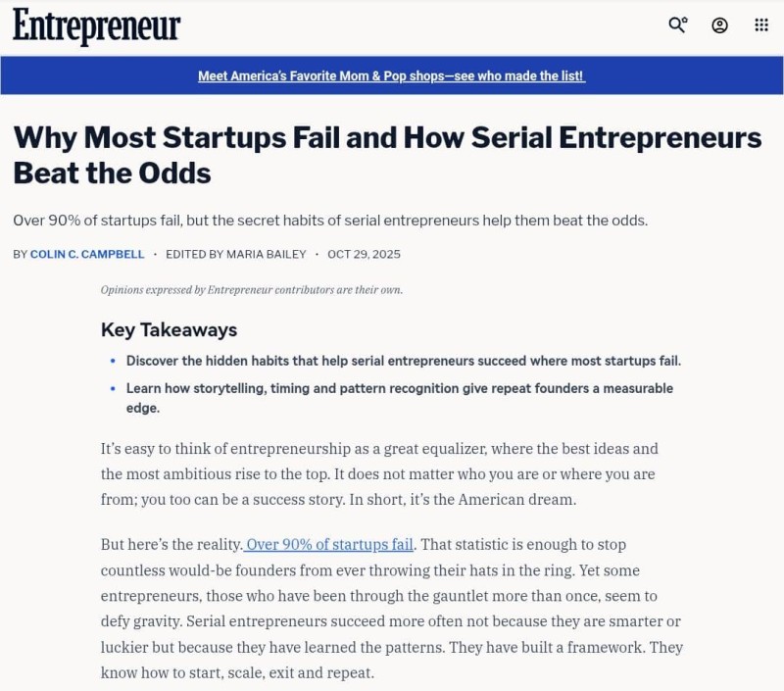
Task: Click the Entrepreneur logo
Action: 96,26
